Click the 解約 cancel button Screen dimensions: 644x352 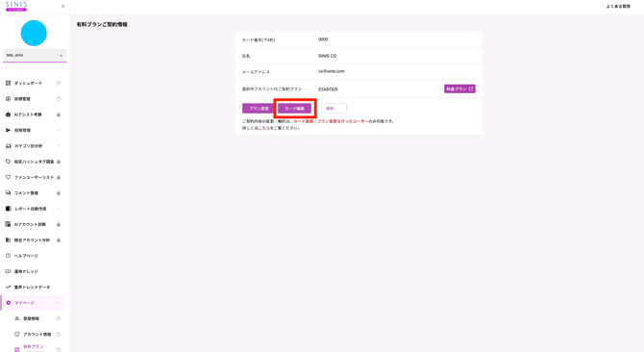pos(331,109)
